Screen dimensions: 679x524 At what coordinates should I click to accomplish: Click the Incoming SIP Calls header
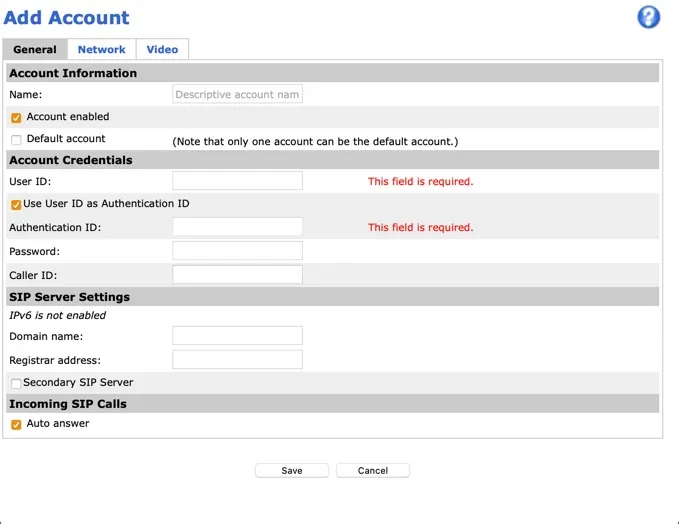333,404
